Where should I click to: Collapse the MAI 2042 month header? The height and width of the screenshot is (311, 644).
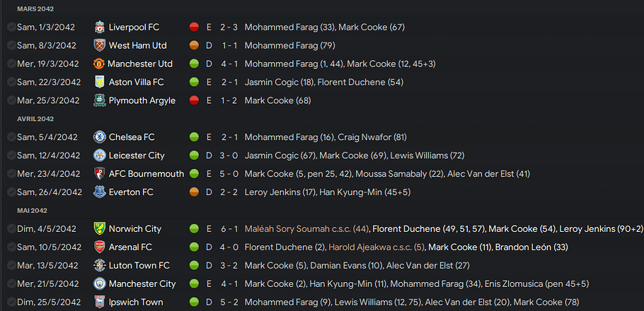(x=32, y=211)
